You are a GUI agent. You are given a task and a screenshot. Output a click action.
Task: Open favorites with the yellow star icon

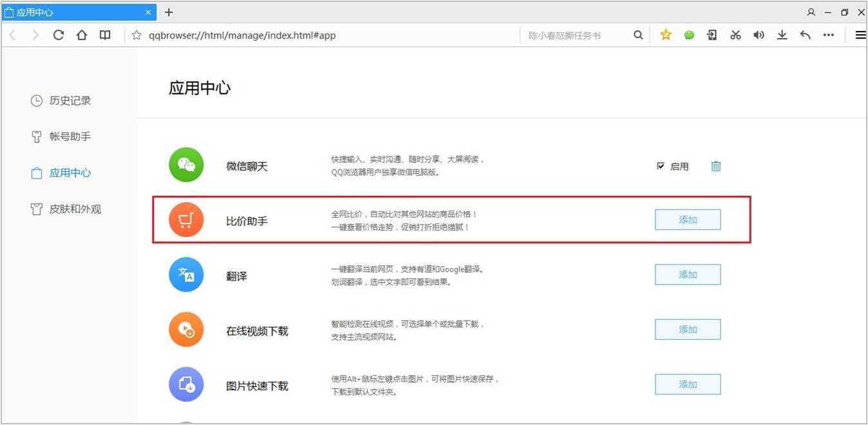[x=666, y=35]
